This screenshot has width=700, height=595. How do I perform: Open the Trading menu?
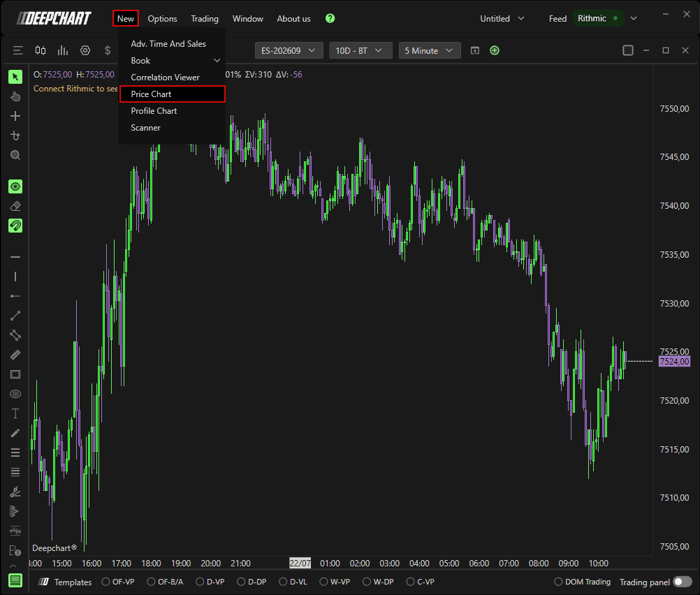[x=205, y=18]
